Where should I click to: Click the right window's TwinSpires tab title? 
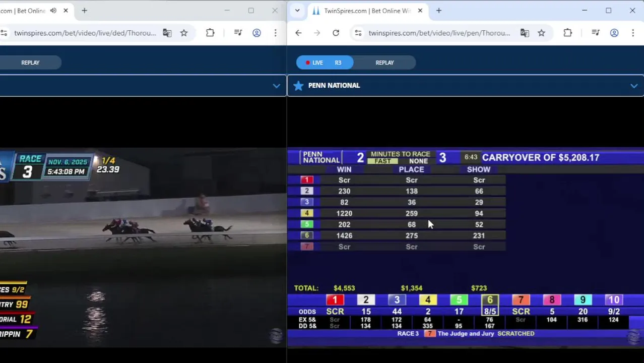coord(367,11)
